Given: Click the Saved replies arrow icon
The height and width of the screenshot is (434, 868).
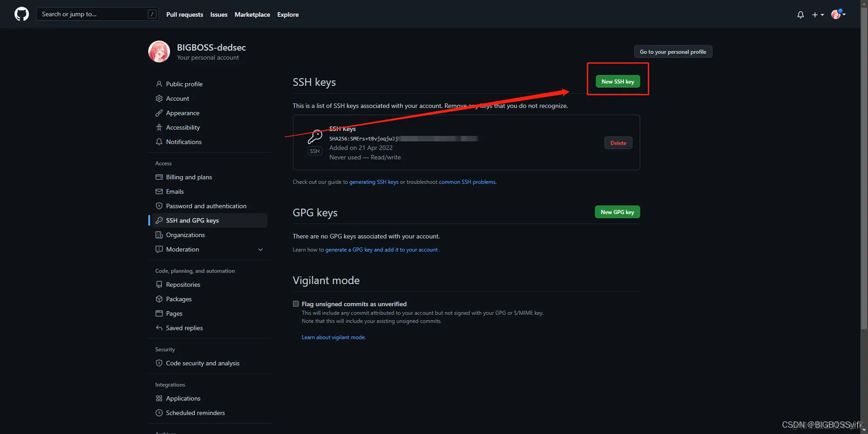Looking at the screenshot, I should pos(159,328).
